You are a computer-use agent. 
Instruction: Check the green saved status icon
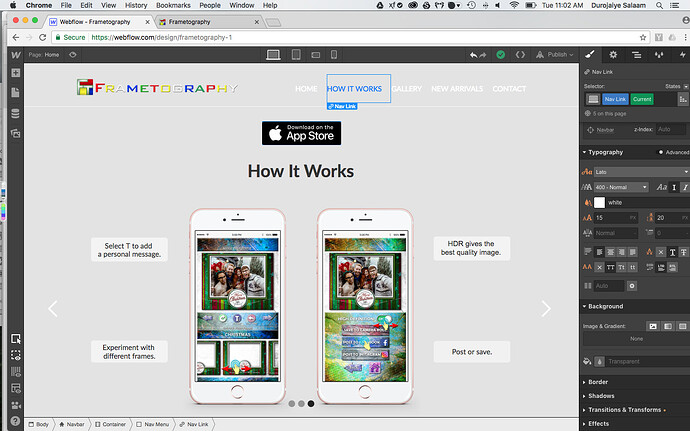click(x=501, y=55)
